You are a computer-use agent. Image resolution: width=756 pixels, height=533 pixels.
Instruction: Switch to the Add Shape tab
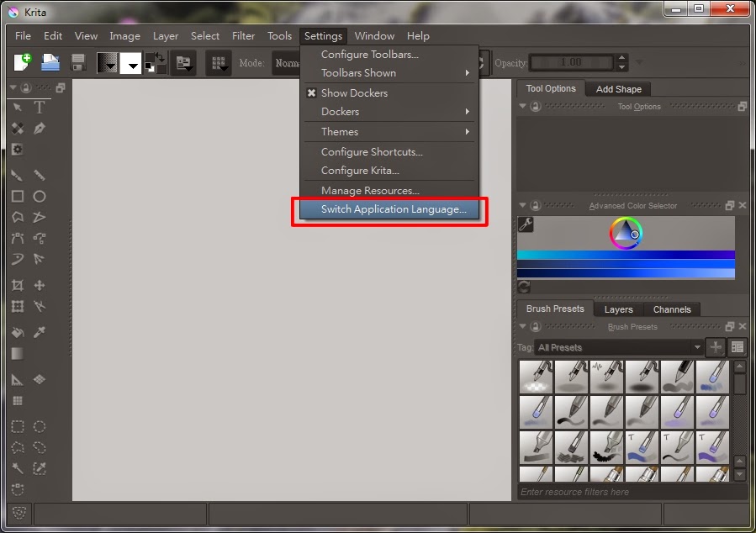pos(618,89)
